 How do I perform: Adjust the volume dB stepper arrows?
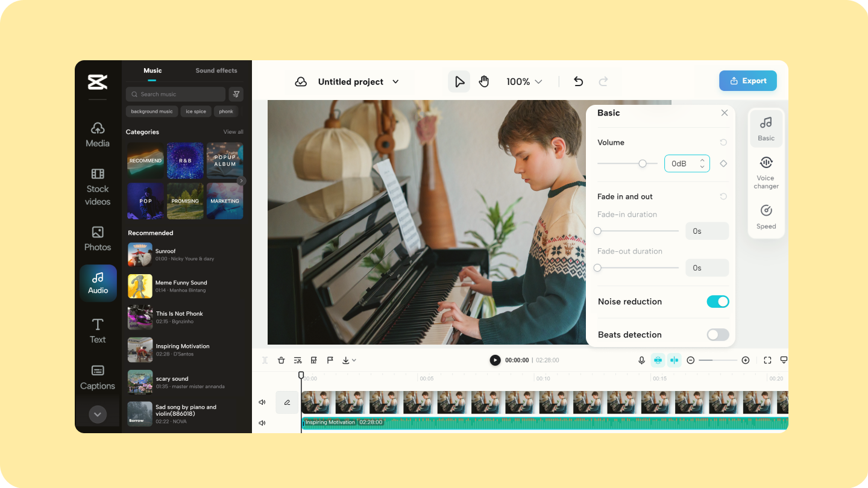click(702, 163)
